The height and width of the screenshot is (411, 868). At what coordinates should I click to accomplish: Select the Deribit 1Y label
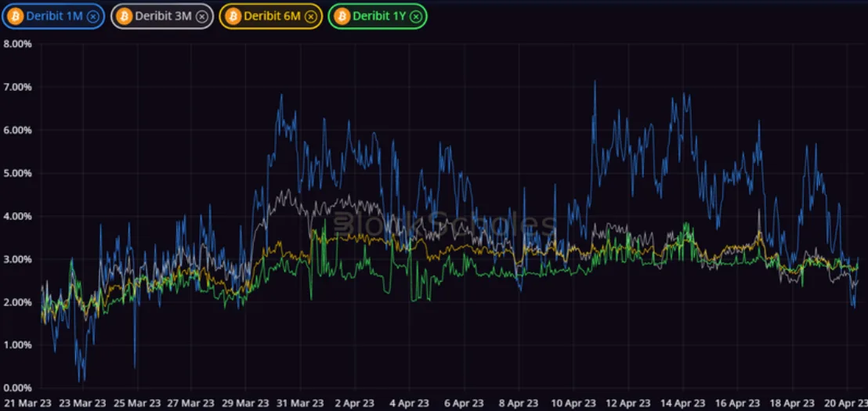(x=379, y=16)
